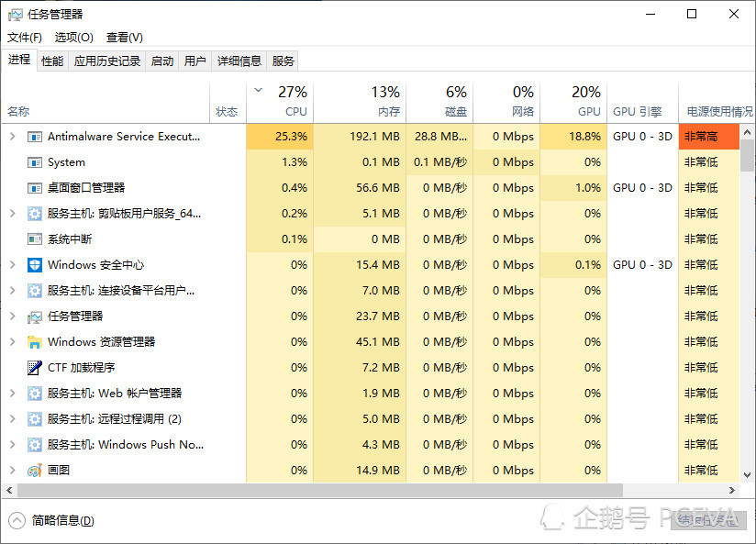Screen dimensions: 756x544
Task: Sort by the CPU column header
Action: [x=280, y=103]
